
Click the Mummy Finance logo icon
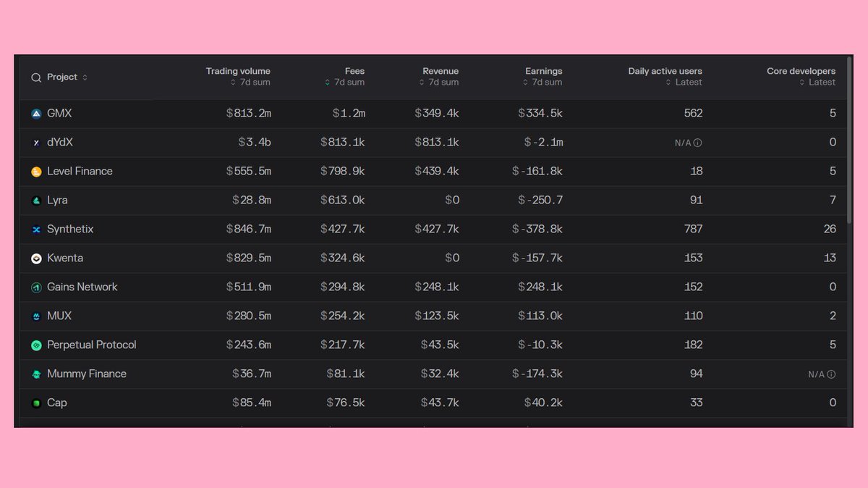pyautogui.click(x=36, y=374)
